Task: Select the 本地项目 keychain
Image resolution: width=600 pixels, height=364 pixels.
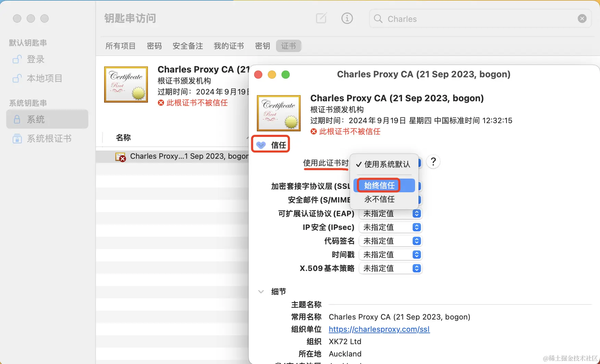Action: [x=47, y=78]
